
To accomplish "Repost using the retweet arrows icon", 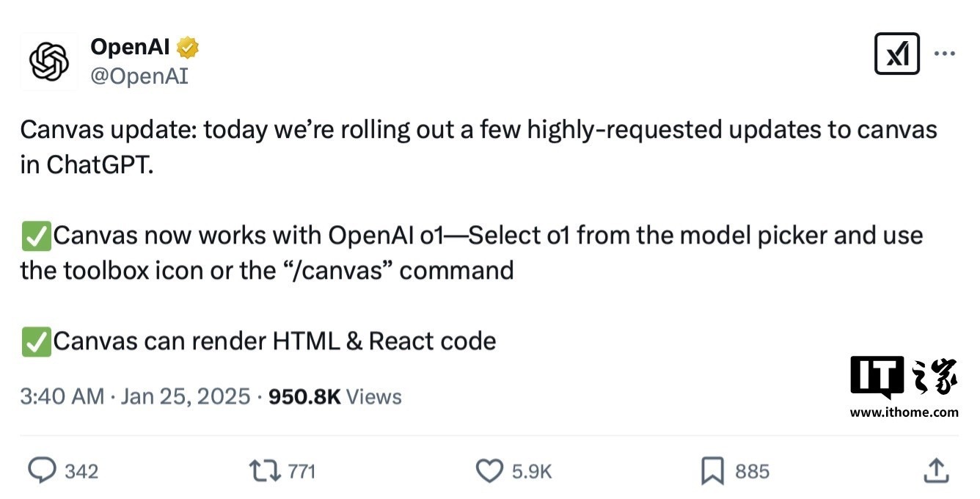I will pos(265,470).
